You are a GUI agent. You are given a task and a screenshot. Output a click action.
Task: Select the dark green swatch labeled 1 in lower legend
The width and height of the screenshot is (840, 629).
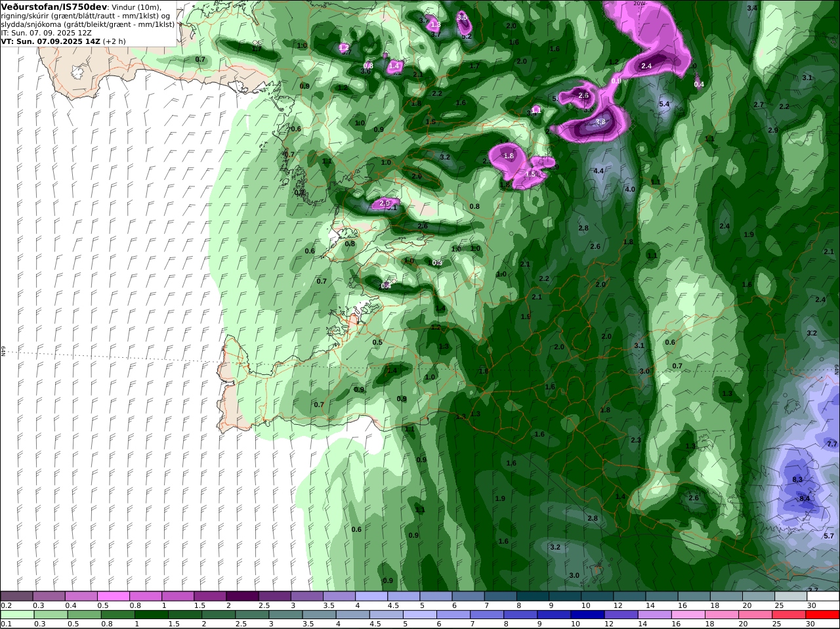point(151,615)
